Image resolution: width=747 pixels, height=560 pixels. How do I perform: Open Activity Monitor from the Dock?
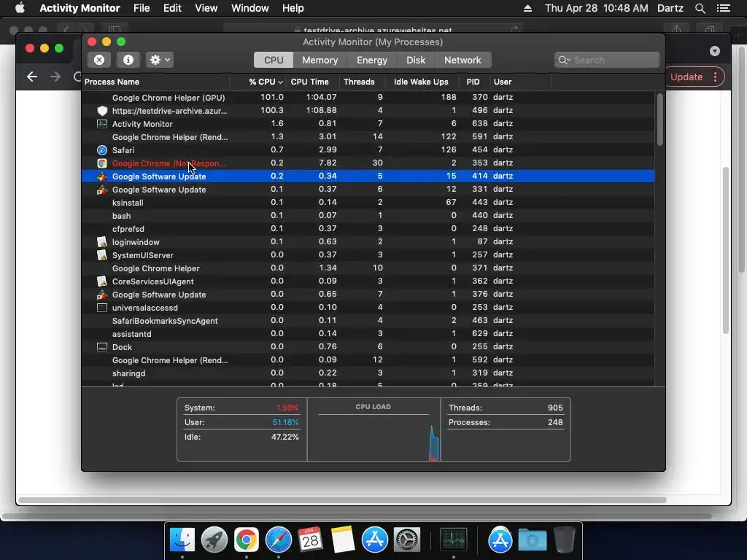coord(454,540)
